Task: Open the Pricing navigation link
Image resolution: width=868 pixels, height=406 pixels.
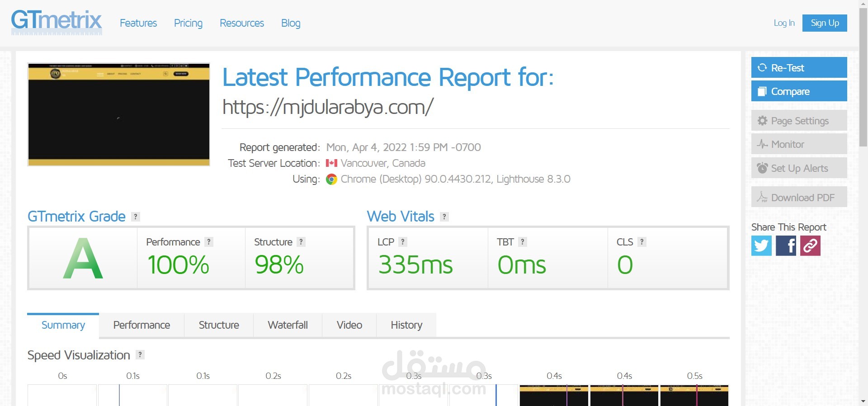Action: tap(188, 23)
